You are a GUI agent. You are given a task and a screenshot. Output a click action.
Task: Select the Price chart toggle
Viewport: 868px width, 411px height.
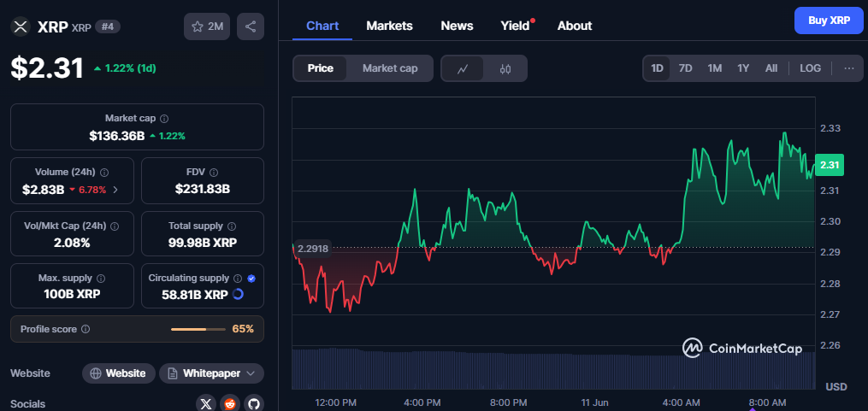pyautogui.click(x=321, y=68)
